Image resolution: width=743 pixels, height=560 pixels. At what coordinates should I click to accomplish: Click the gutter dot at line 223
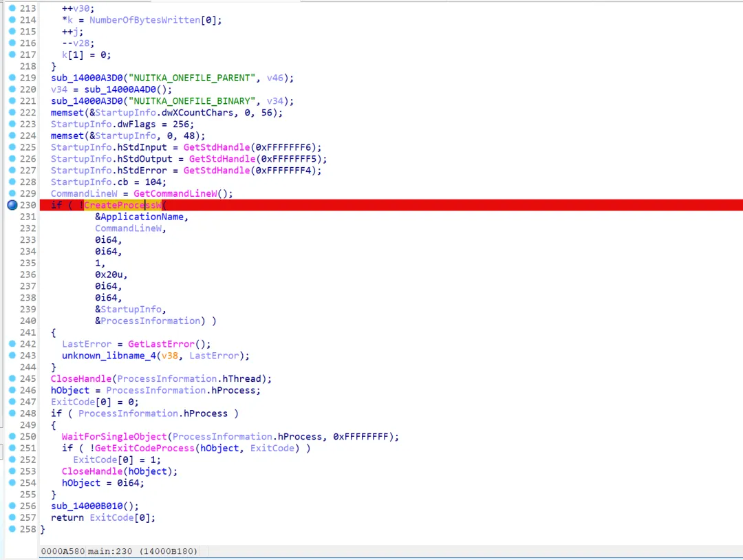click(x=12, y=124)
